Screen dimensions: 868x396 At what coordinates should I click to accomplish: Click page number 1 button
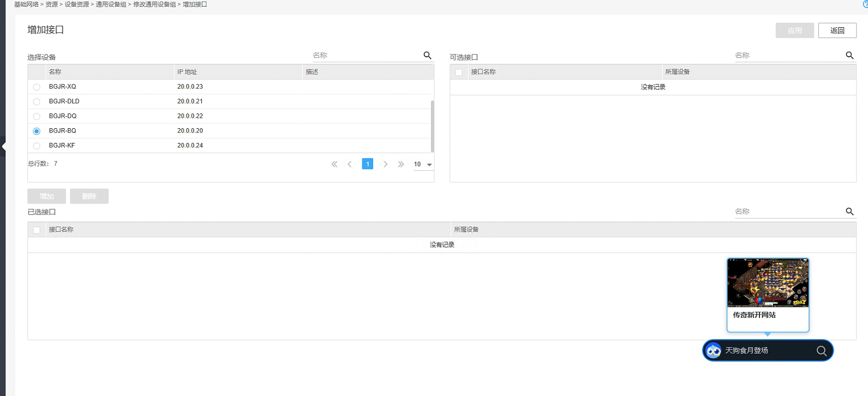tap(368, 164)
